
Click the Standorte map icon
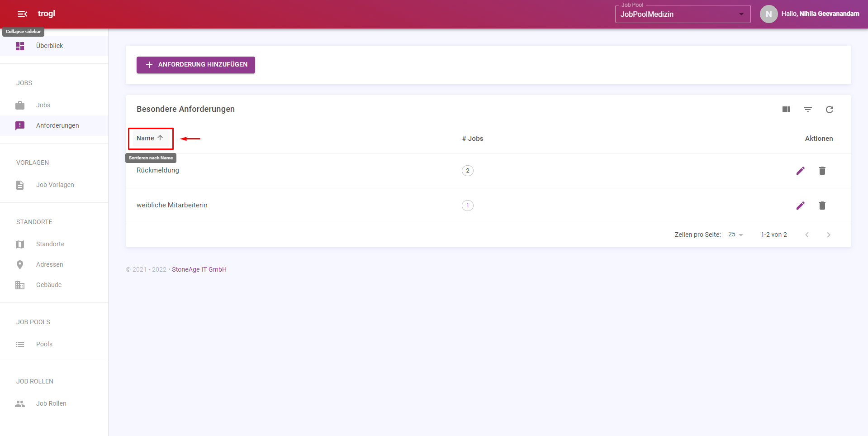20,244
